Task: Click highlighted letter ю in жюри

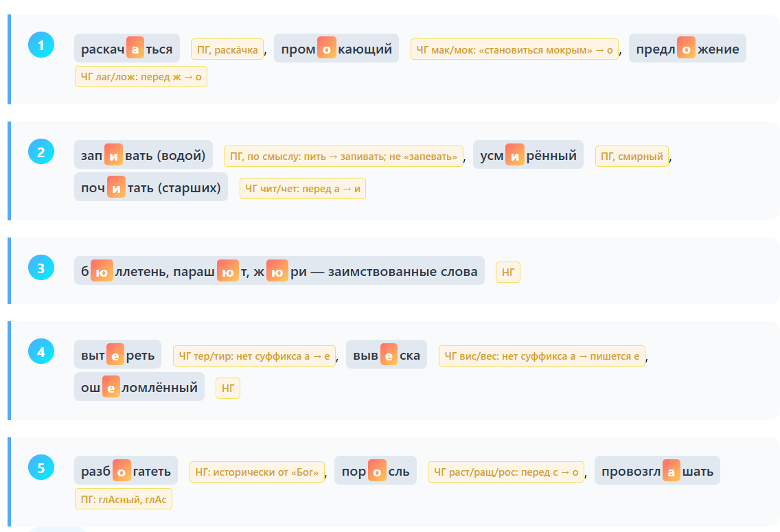Action: point(277,270)
